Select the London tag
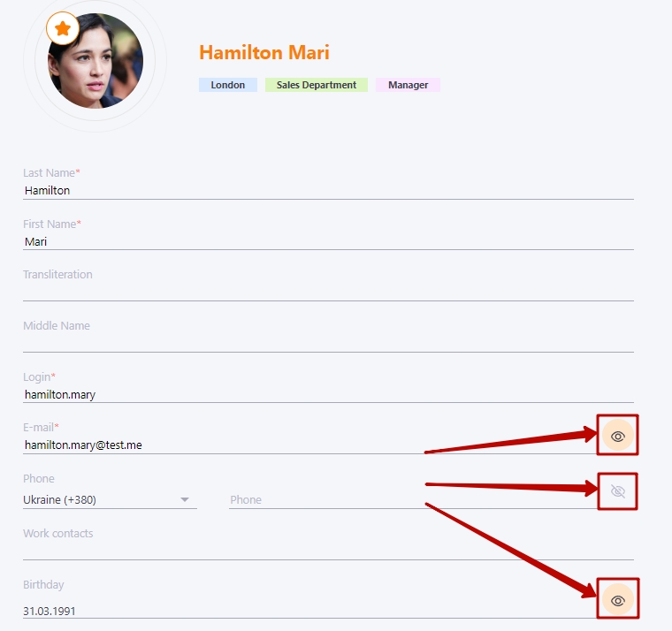This screenshot has height=631, width=672. (x=228, y=85)
